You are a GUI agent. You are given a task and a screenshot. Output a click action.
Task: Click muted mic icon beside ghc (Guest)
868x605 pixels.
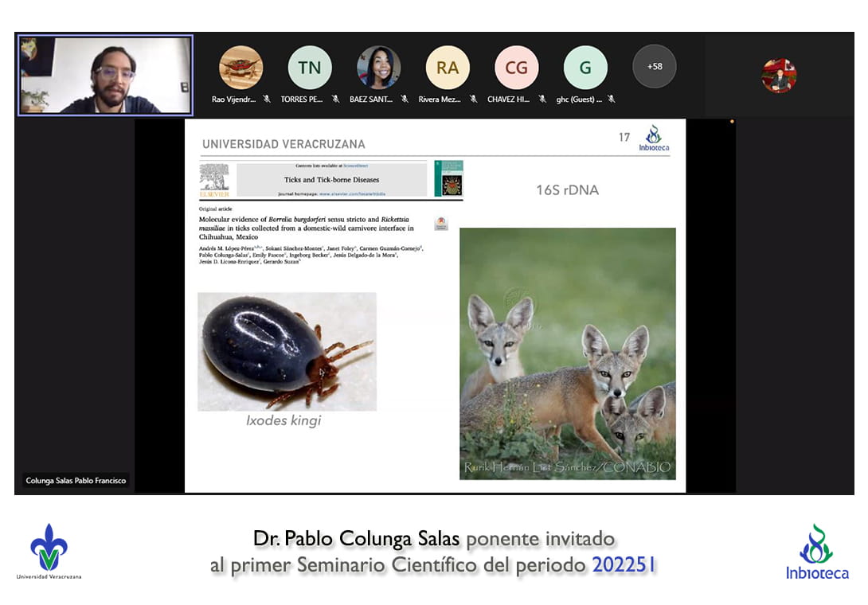(x=611, y=100)
